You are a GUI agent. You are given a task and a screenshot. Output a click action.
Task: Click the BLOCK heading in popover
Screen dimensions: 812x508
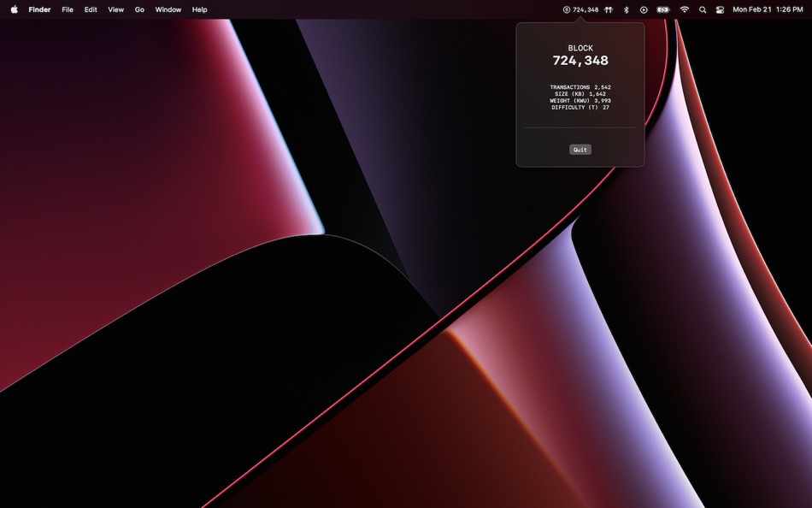point(580,48)
